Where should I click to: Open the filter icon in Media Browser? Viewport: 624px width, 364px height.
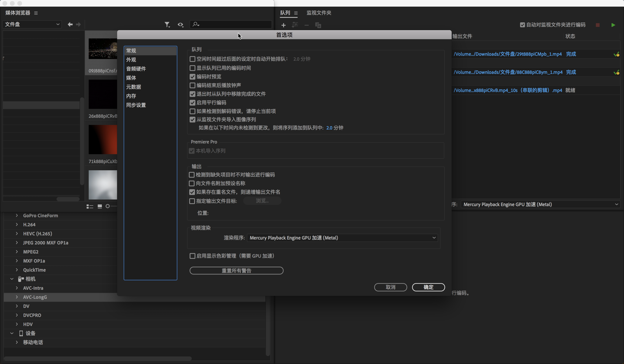coord(167,25)
